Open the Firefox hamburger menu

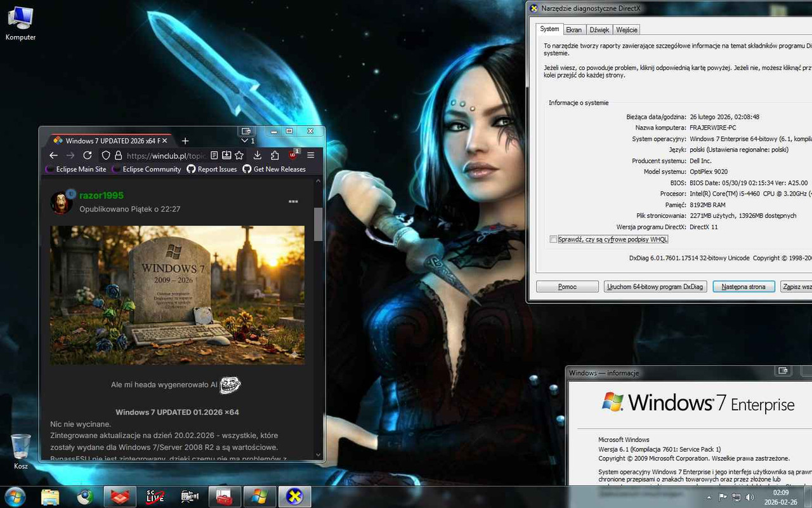pyautogui.click(x=310, y=155)
